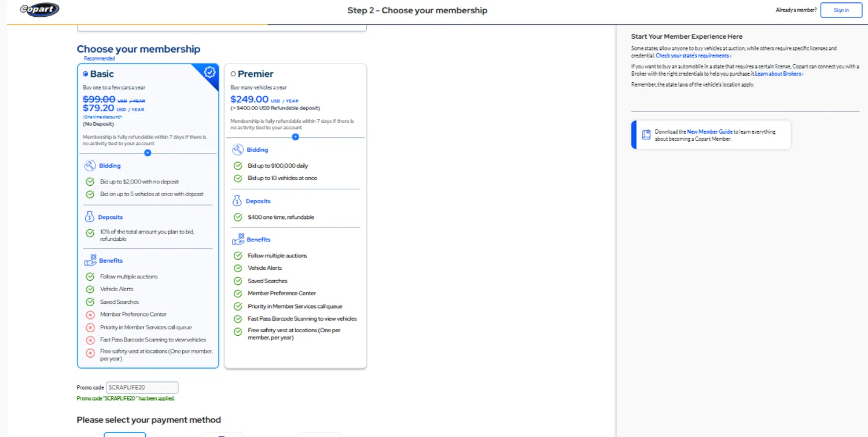Viewport: 868px width, 437px height.
Task: Click check icon beside Premier 'Fast Pass Barcode Scanning'
Action: pyautogui.click(x=238, y=319)
